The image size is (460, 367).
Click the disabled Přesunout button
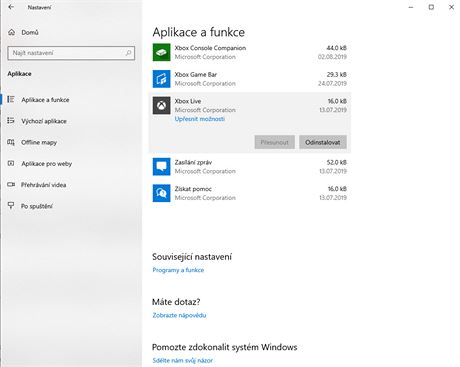pos(274,142)
